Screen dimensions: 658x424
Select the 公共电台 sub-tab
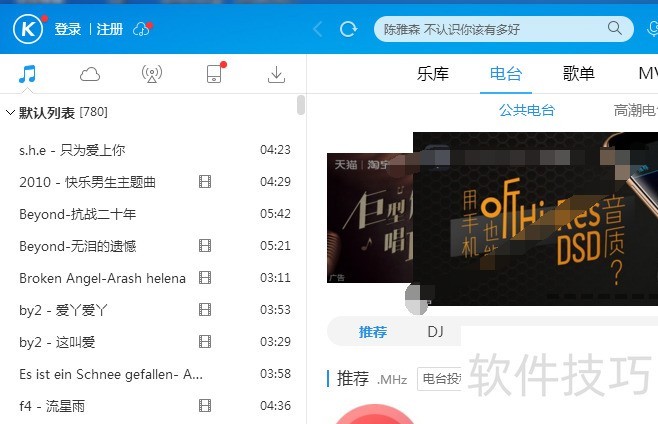(527, 110)
